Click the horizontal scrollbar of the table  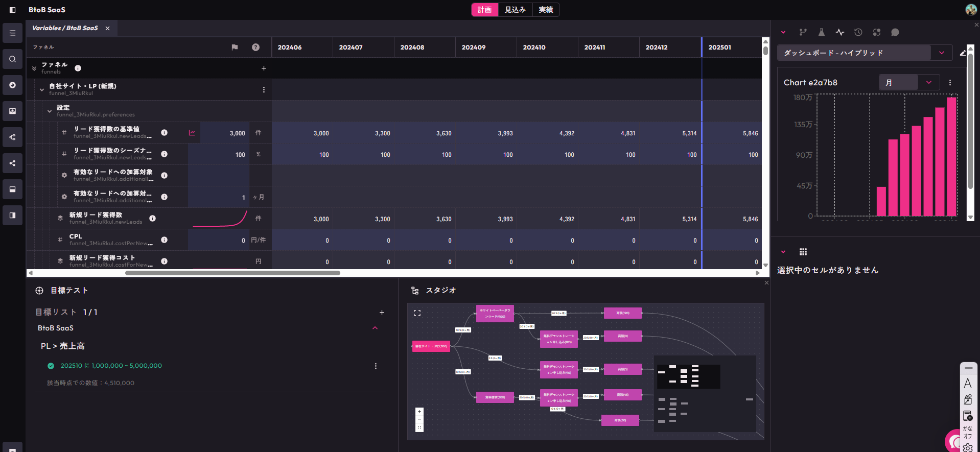232,273
